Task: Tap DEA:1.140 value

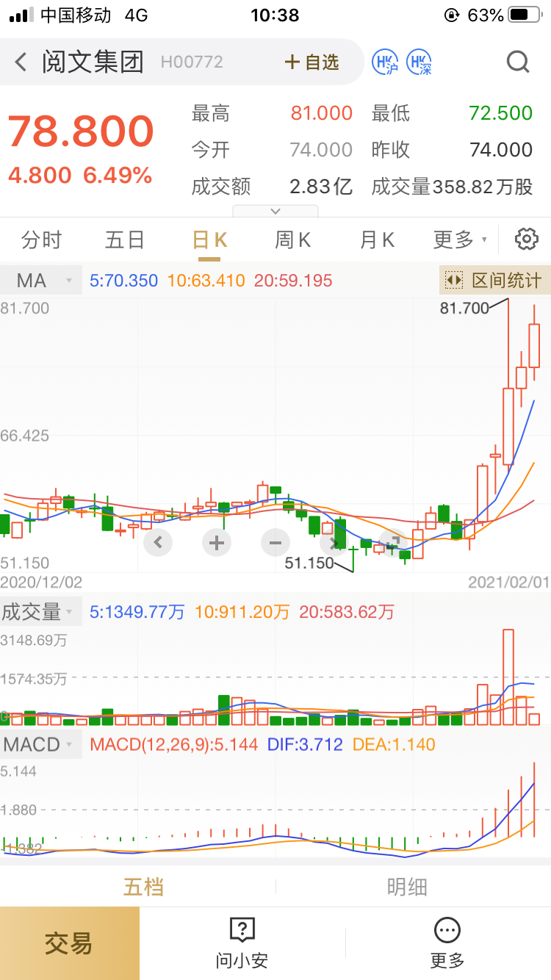Action: pos(395,744)
